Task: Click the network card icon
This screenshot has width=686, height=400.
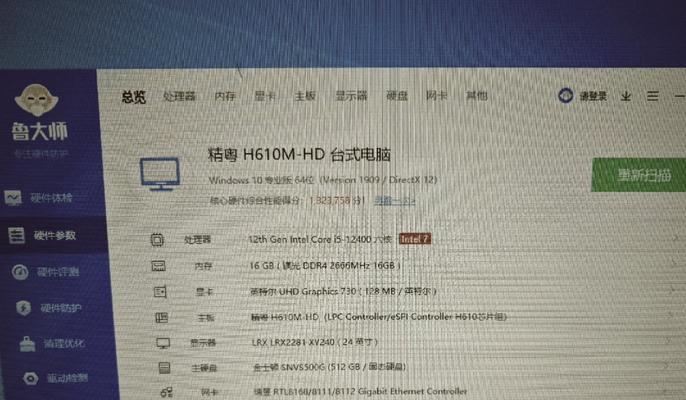Action: pos(167,392)
